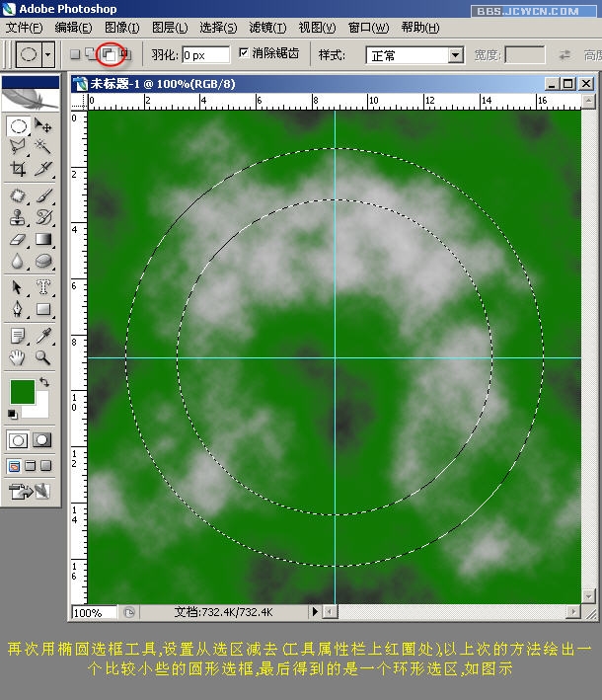Select the Hand tool

pos(18,357)
